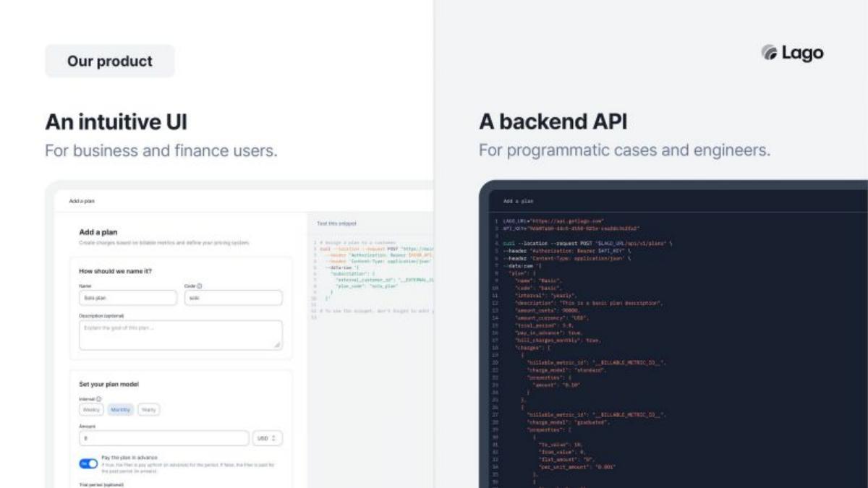Image resolution: width=868 pixels, height=488 pixels.
Task: Click the Our product label button
Action: (110, 61)
